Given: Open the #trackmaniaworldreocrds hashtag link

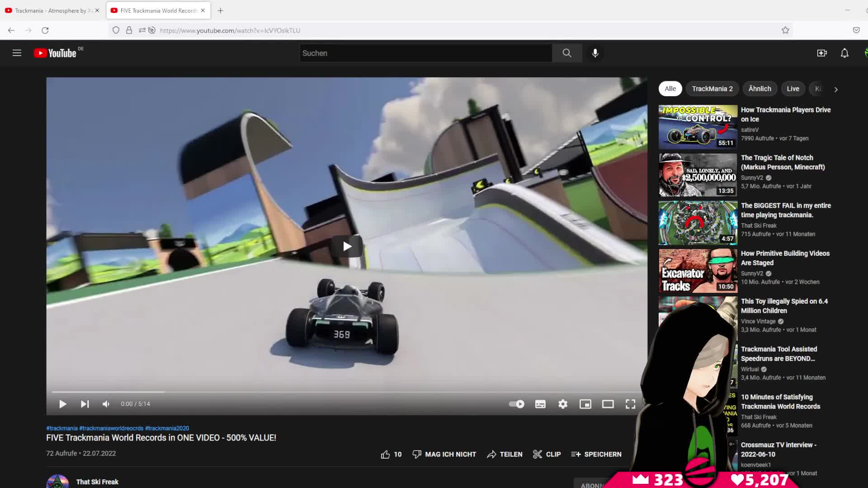Looking at the screenshot, I should point(111,428).
